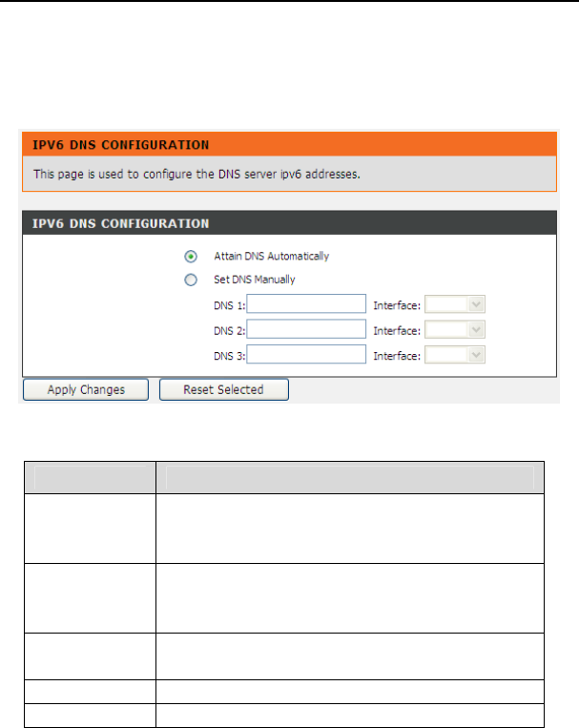This screenshot has height=728, width=579.
Task: Click the Reset Selected button
Action: (224, 389)
